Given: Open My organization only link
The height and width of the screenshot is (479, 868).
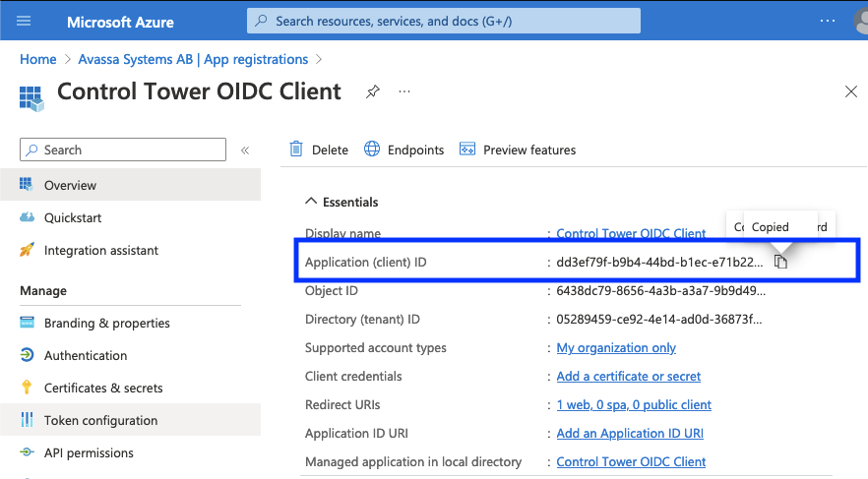Looking at the screenshot, I should [x=616, y=348].
